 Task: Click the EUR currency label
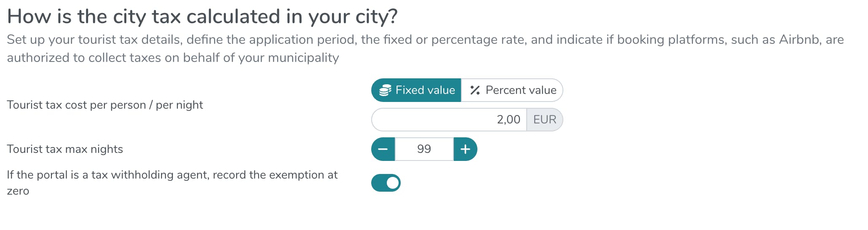(x=544, y=120)
